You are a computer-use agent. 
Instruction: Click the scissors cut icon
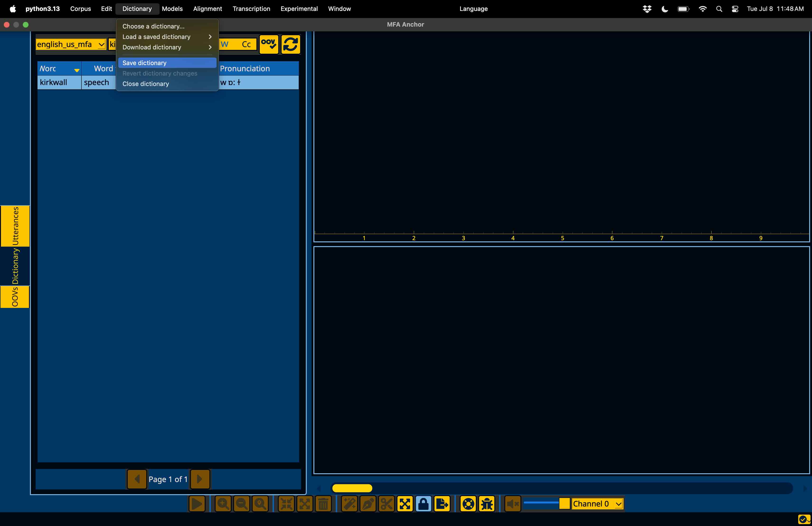click(x=387, y=504)
